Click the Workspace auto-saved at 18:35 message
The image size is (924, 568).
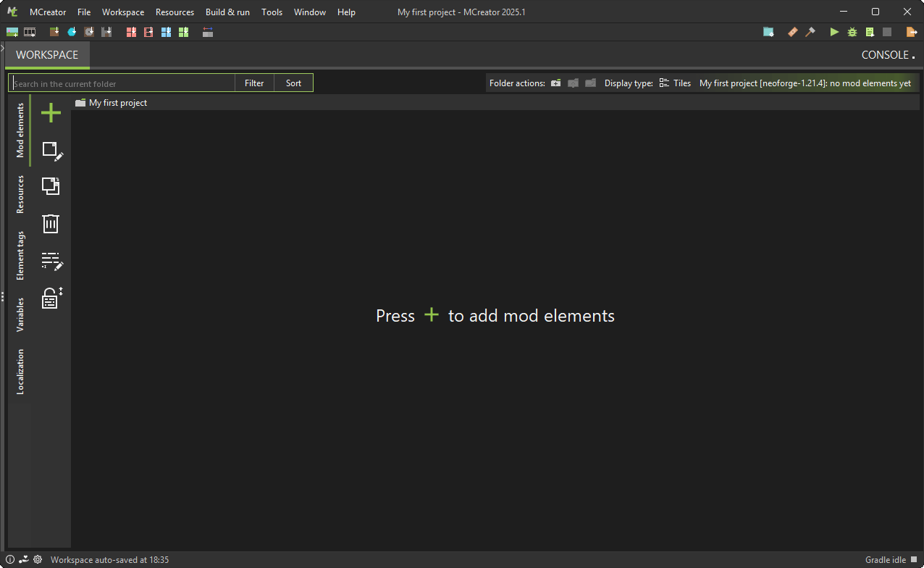(x=109, y=559)
